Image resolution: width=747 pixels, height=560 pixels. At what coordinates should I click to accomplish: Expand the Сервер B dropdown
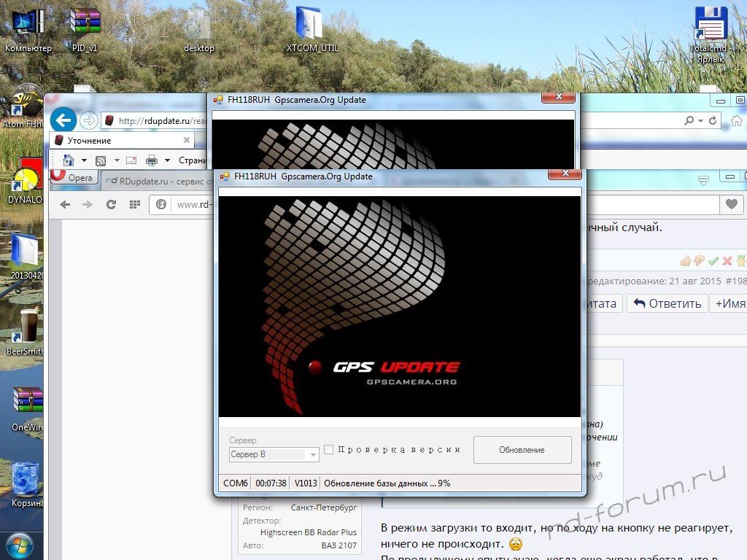(x=313, y=455)
